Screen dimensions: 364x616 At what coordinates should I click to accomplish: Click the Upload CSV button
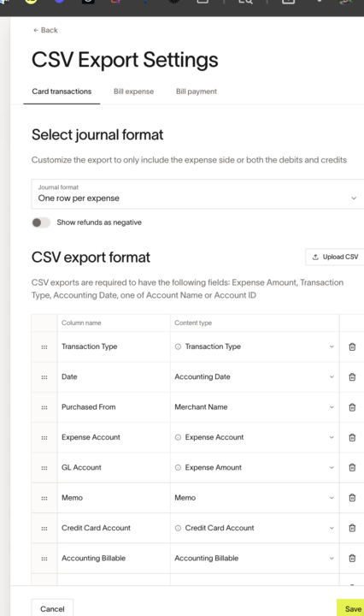tap(335, 257)
